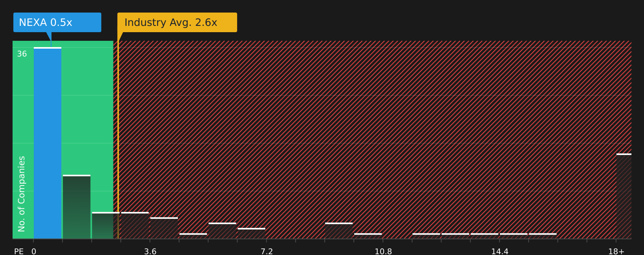Click the Industry Avg. 2.6x yellow label
Viewport: 644px width, 255px height.
tap(177, 22)
